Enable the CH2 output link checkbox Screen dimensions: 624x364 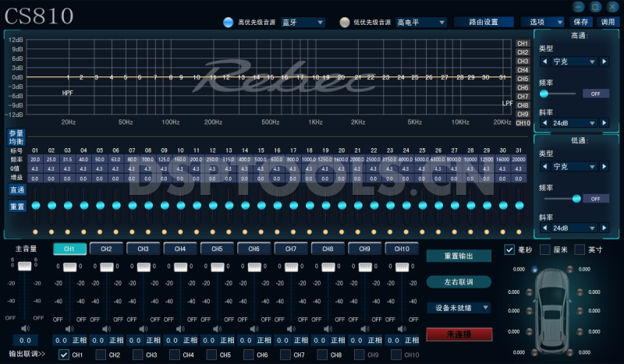point(100,355)
